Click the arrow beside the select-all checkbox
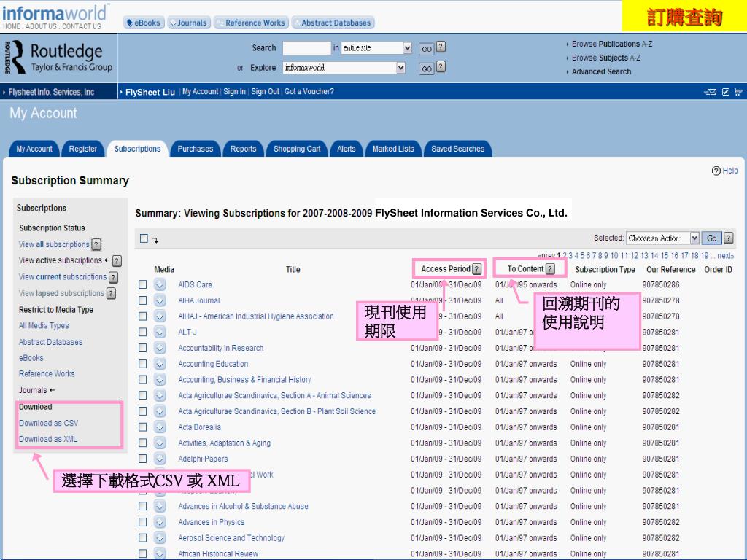The image size is (747, 560). 155,240
